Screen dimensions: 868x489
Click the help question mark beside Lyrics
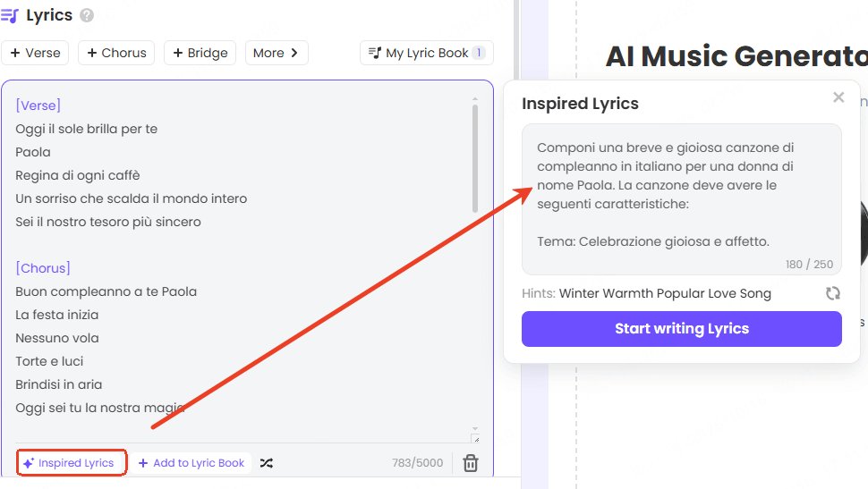pos(87,15)
